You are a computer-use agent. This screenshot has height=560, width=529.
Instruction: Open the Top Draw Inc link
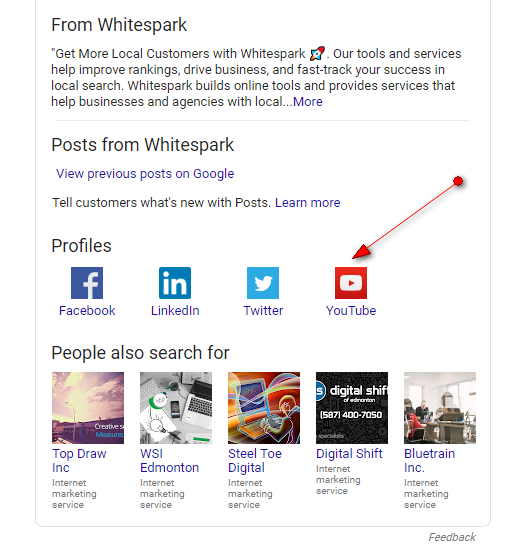tap(79, 461)
